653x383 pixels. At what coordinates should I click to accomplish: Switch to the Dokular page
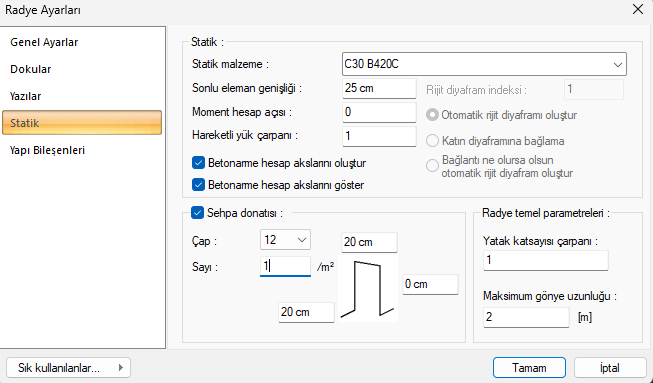click(x=82, y=69)
